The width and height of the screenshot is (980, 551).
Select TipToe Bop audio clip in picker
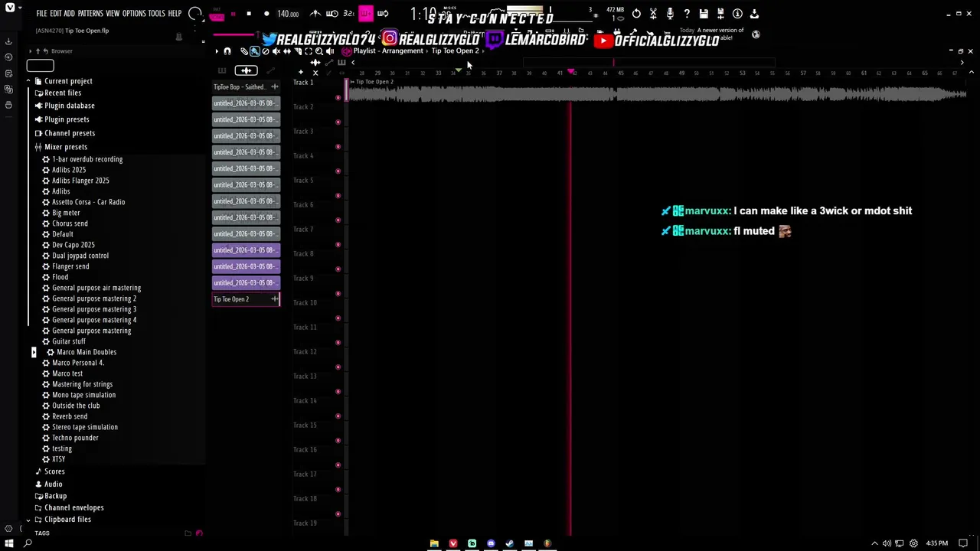[246, 87]
